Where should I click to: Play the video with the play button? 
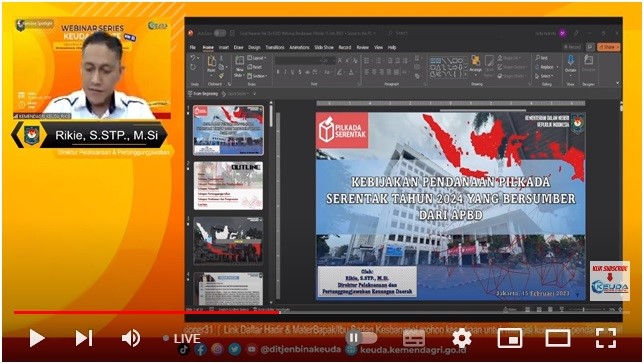(37, 338)
